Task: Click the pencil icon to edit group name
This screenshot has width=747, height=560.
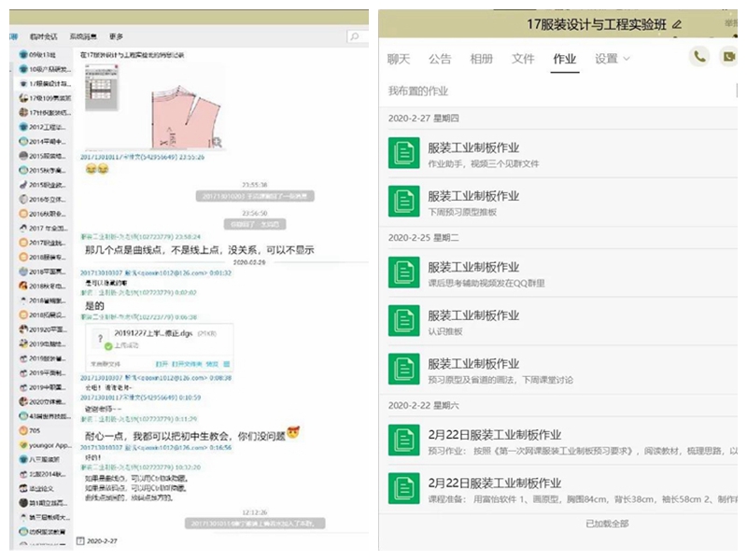Action: (x=677, y=23)
